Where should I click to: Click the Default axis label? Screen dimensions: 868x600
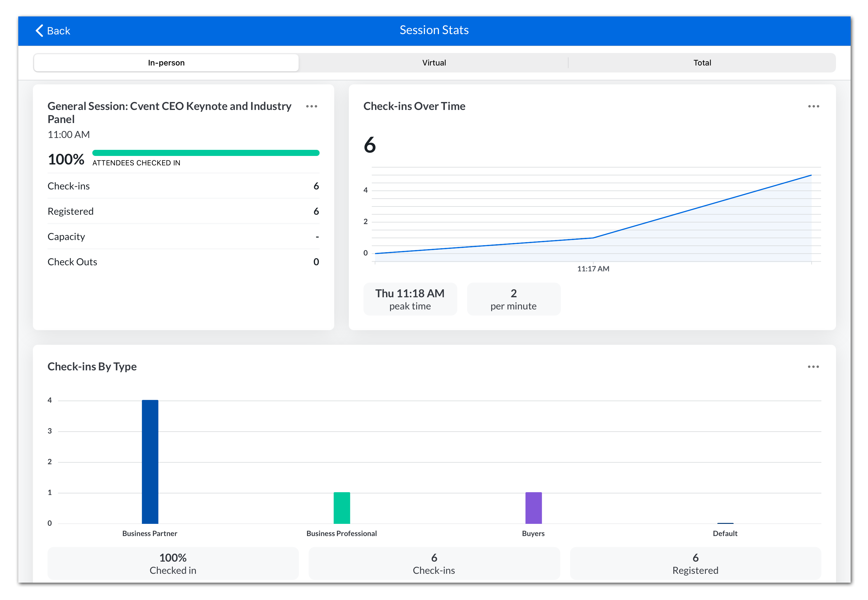point(725,534)
